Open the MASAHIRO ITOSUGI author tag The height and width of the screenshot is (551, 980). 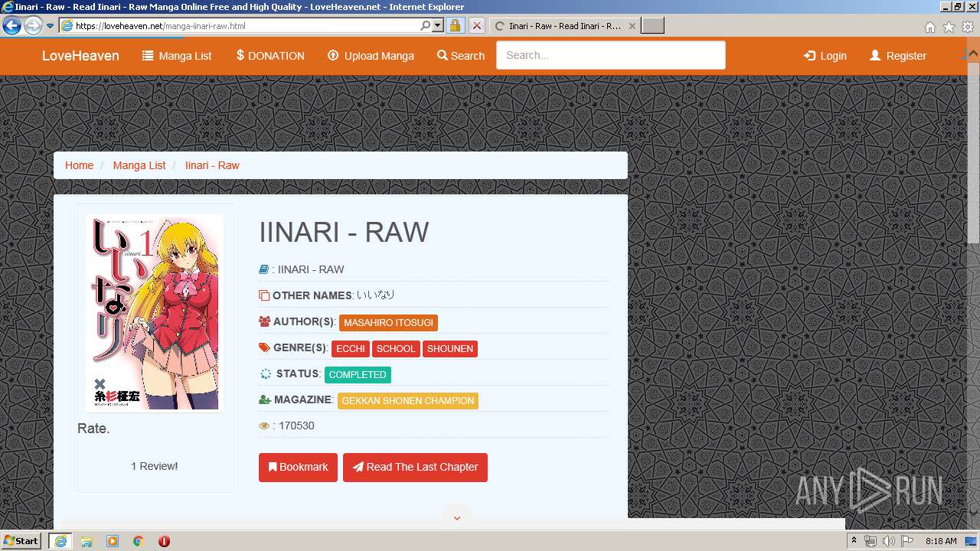[x=388, y=323]
